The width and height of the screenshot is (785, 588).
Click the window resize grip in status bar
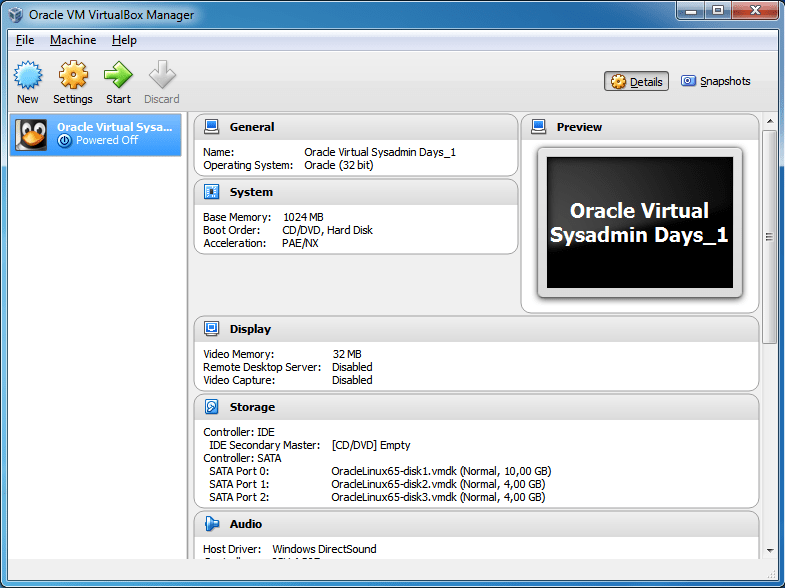click(x=771, y=574)
